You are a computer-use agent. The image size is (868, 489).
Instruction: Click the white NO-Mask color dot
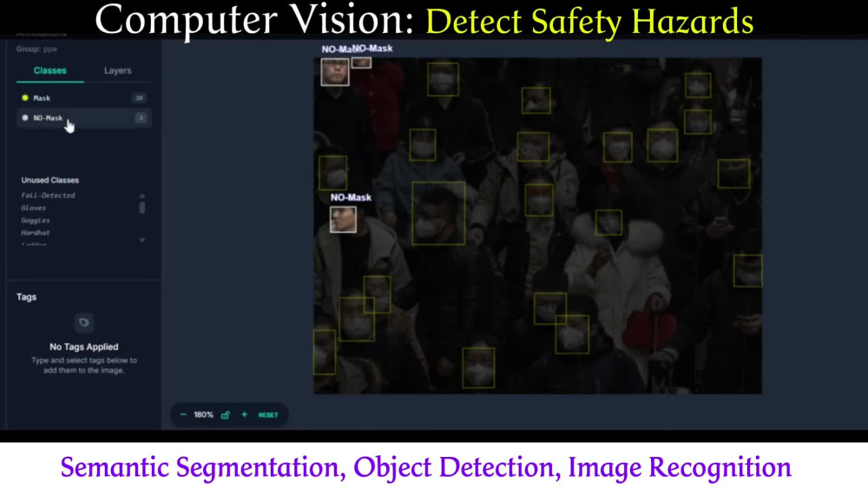(x=25, y=118)
